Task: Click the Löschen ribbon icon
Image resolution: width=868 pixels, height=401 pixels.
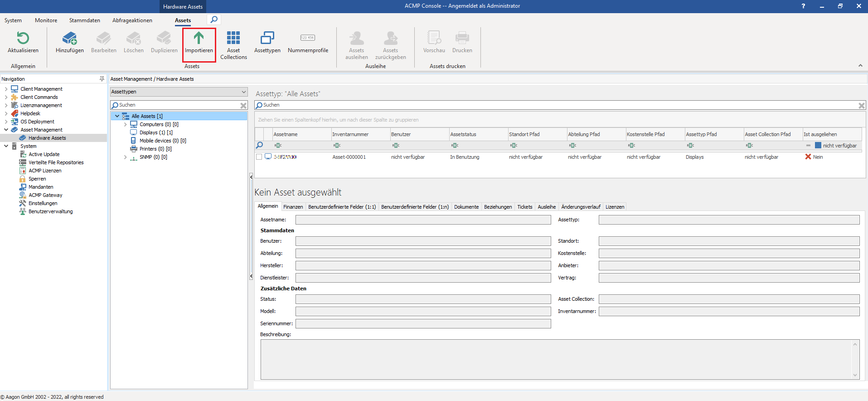Action: click(x=134, y=38)
